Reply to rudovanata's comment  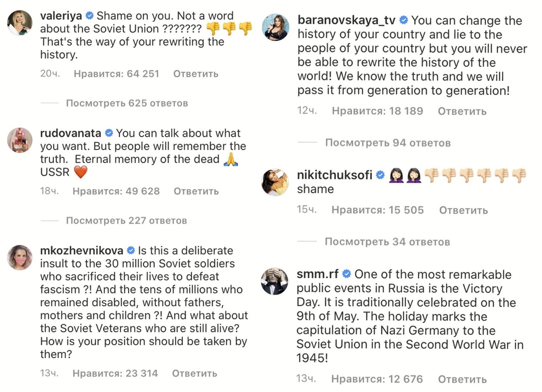tap(196, 191)
